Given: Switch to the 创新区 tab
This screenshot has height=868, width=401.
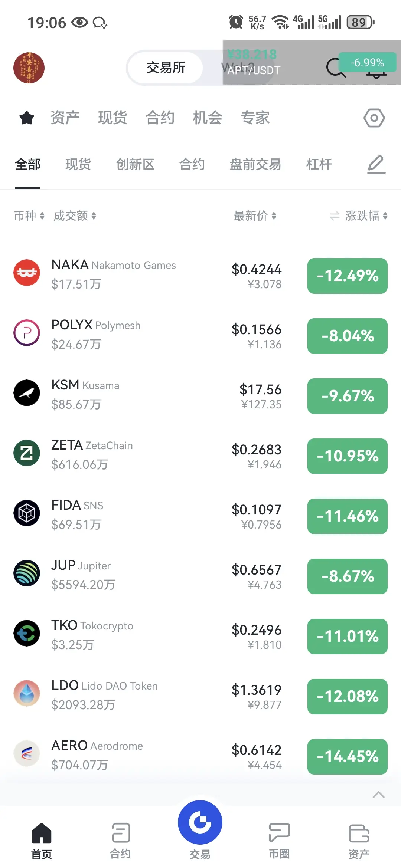Looking at the screenshot, I should coord(135,164).
